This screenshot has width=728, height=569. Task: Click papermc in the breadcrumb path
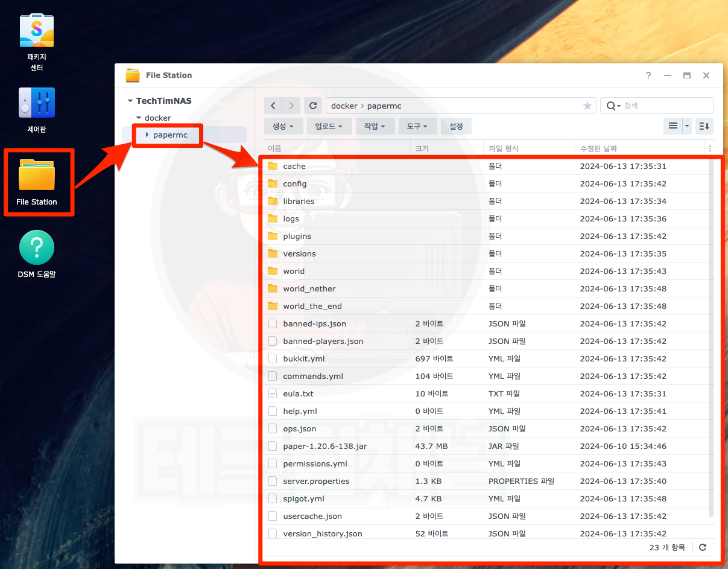383,106
